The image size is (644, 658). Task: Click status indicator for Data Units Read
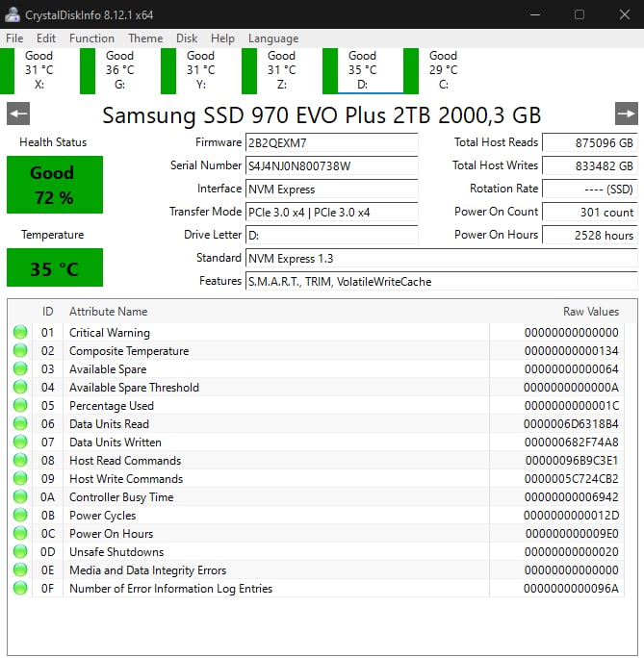tap(20, 424)
